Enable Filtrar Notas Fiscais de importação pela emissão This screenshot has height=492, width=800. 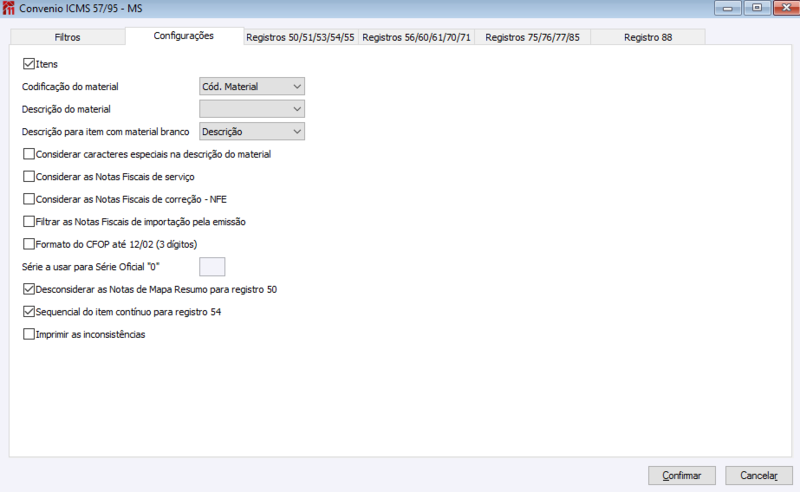pos(29,222)
